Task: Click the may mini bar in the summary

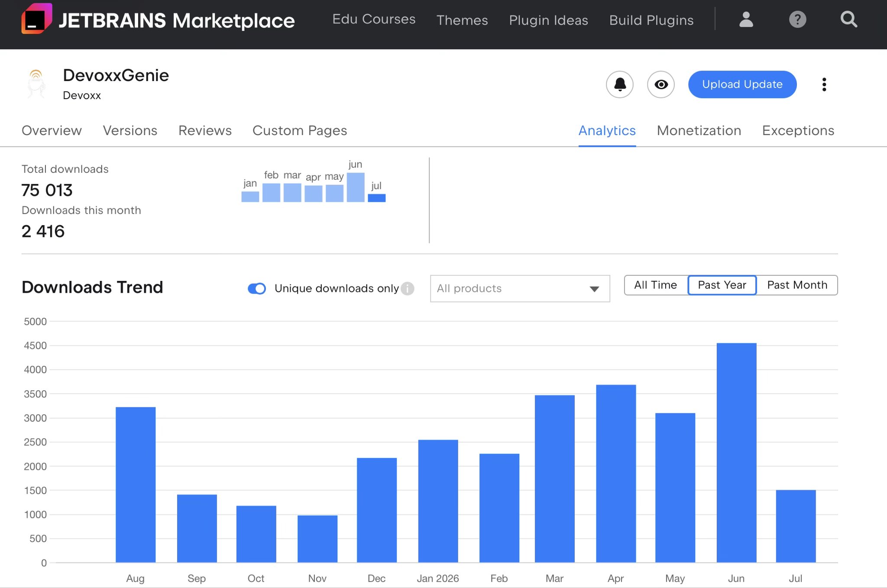Action: (334, 193)
